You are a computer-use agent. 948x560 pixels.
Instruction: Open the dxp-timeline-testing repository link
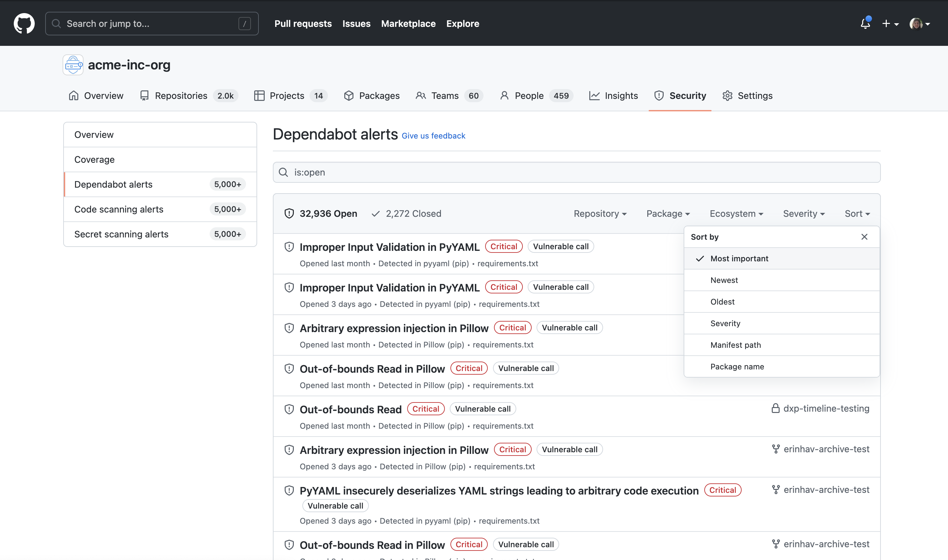826,409
